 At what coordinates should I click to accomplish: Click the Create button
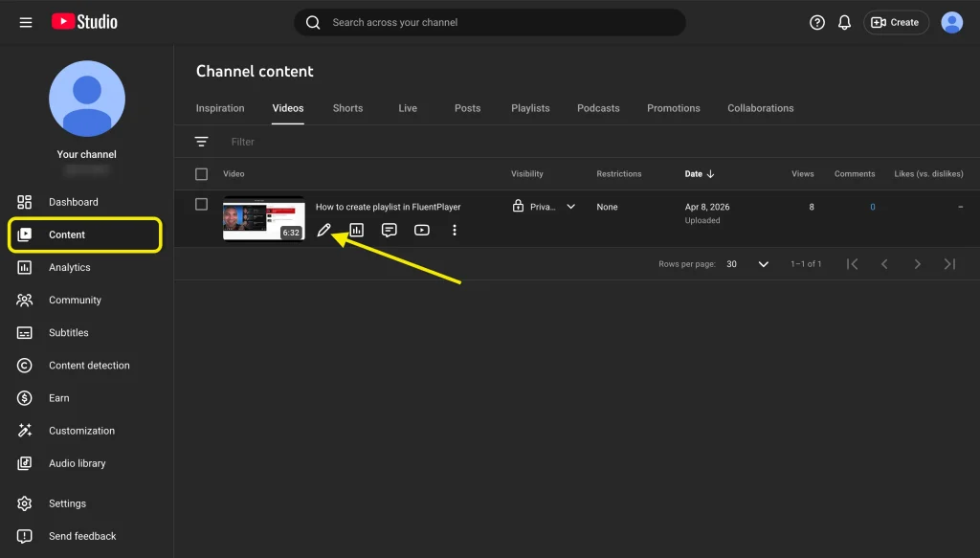click(896, 21)
